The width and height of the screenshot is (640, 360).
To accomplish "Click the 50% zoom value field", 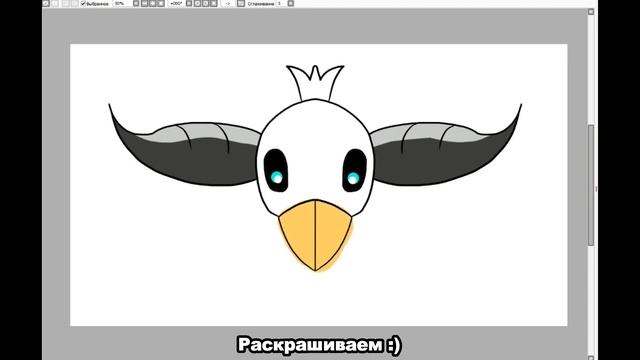I will (x=122, y=3).
